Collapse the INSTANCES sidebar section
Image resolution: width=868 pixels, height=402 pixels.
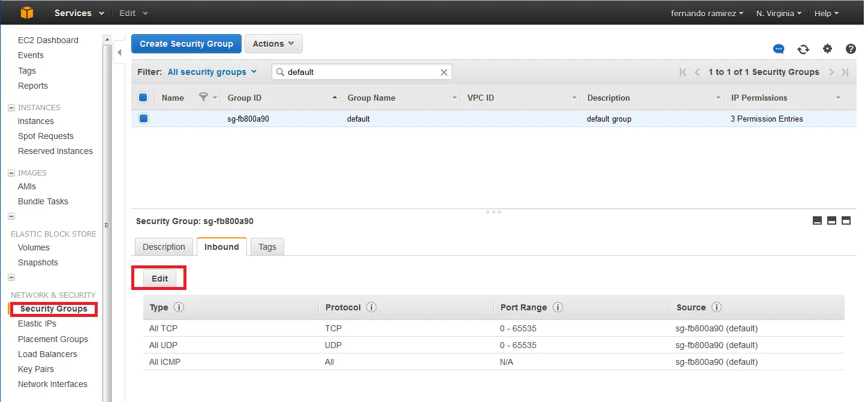click(11, 108)
